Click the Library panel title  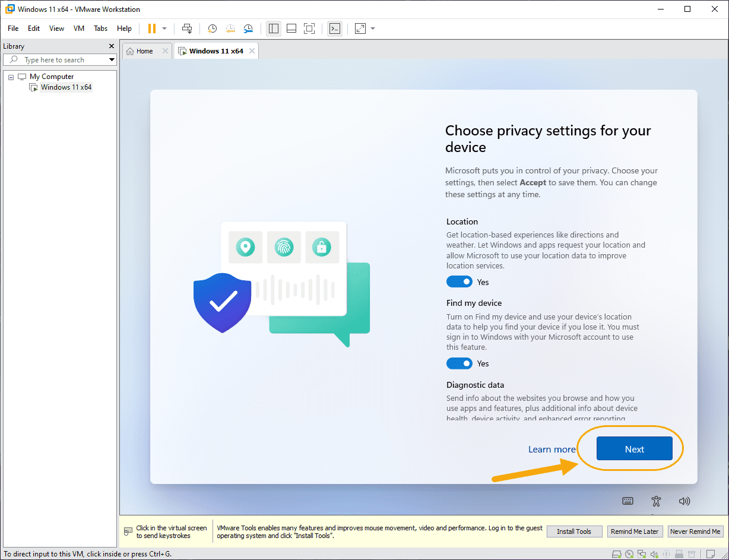click(x=14, y=46)
